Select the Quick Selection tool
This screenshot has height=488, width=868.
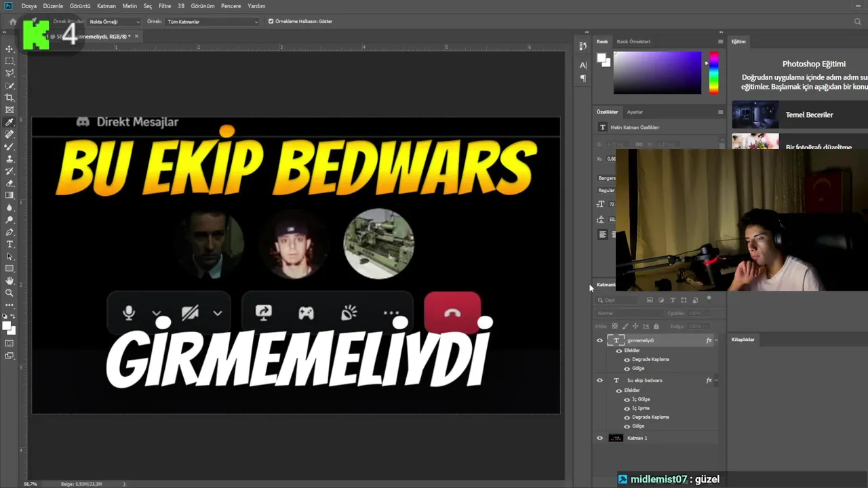[x=9, y=85]
